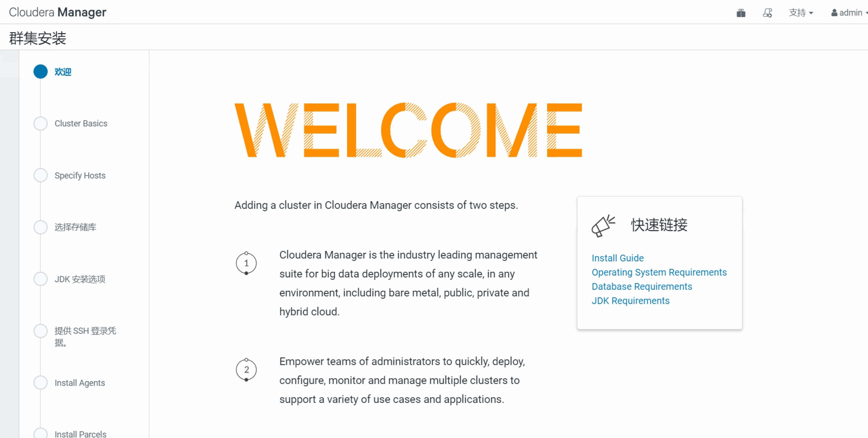This screenshot has height=438, width=868.
Task: Click the WELCOME banner graphic
Action: click(408, 130)
